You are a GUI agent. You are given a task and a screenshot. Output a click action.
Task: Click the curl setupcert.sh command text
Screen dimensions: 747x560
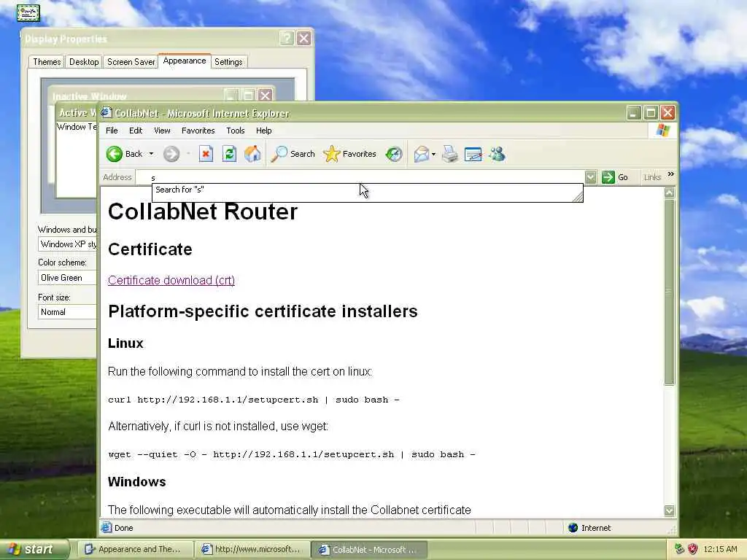point(253,400)
